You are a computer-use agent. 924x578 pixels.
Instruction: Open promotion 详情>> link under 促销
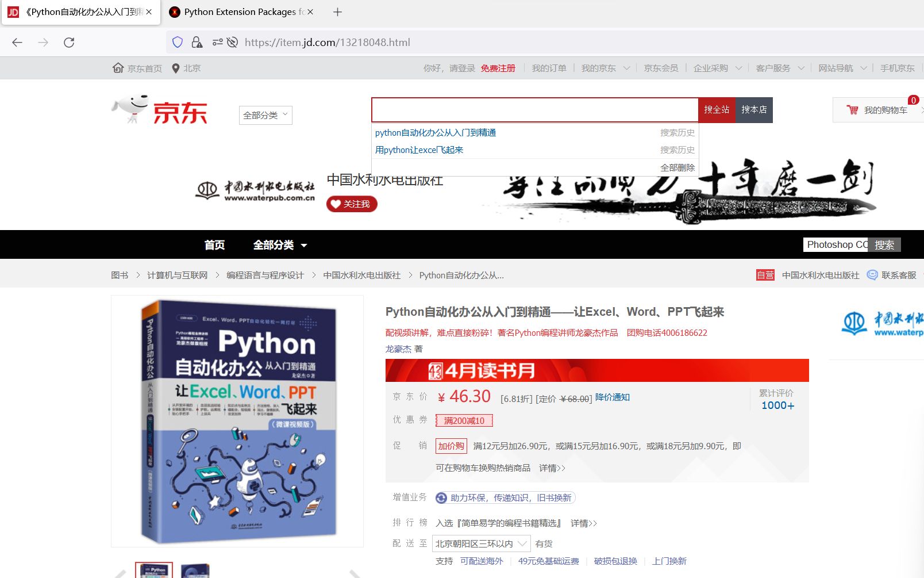coord(552,468)
